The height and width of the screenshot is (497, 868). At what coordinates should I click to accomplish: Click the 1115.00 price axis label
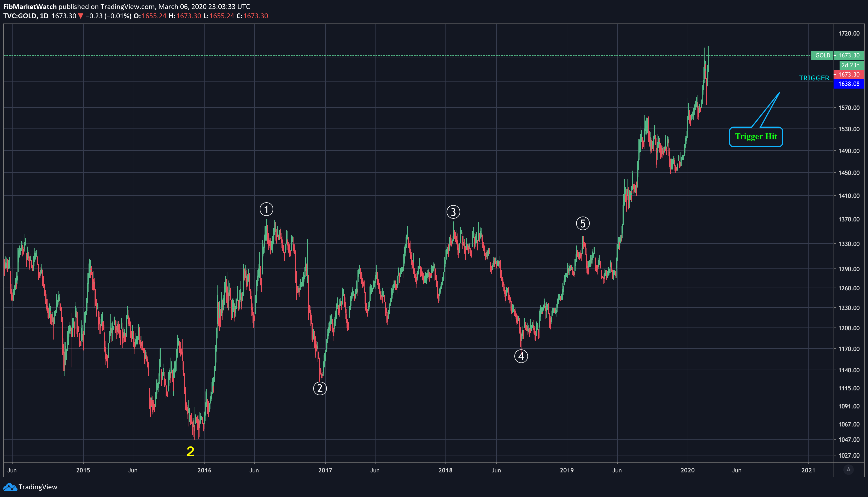pos(849,388)
